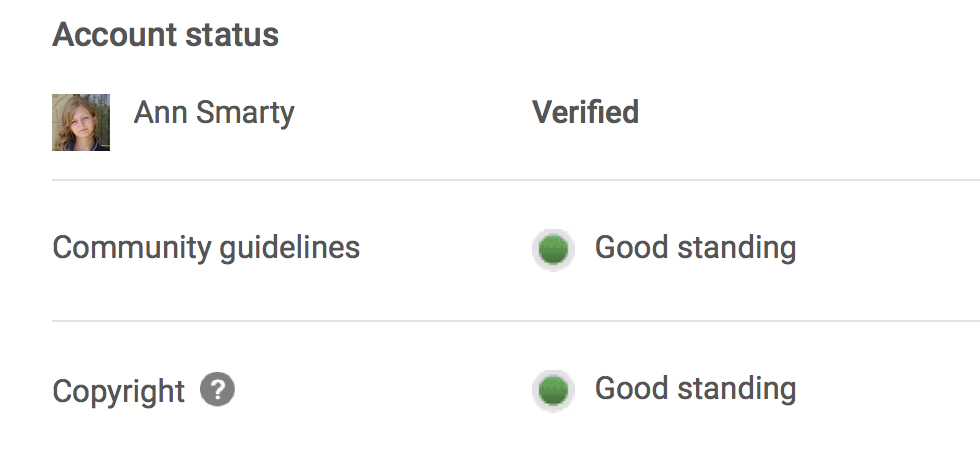
Task: Click the word standing in Copyright's status
Action: click(737, 390)
